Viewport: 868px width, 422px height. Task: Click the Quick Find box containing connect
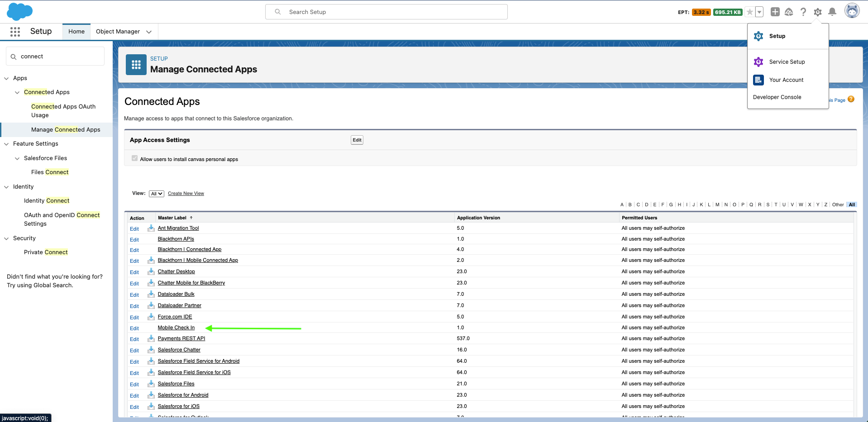tap(55, 57)
